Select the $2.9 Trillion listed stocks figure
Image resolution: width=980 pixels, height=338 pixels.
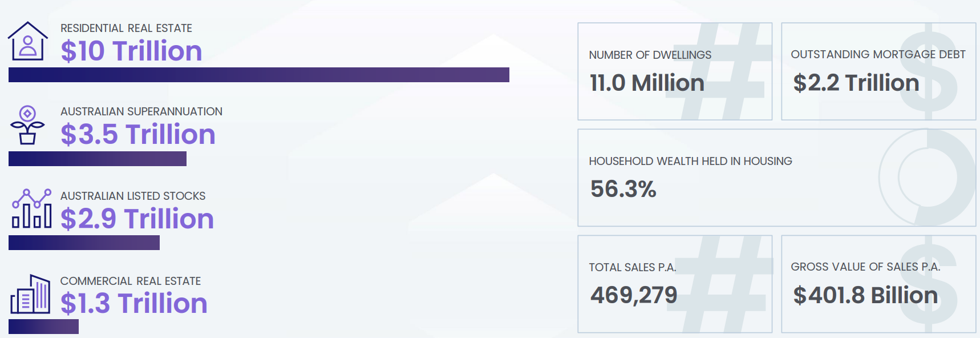pos(137,219)
